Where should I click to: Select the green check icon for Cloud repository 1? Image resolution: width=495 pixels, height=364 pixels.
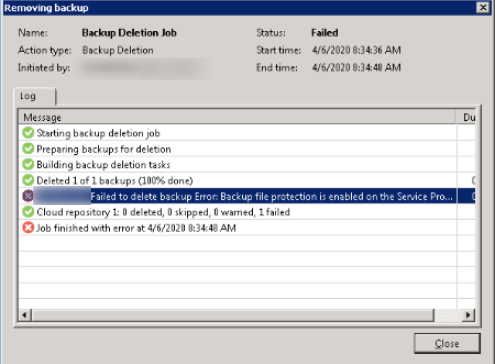click(28, 212)
